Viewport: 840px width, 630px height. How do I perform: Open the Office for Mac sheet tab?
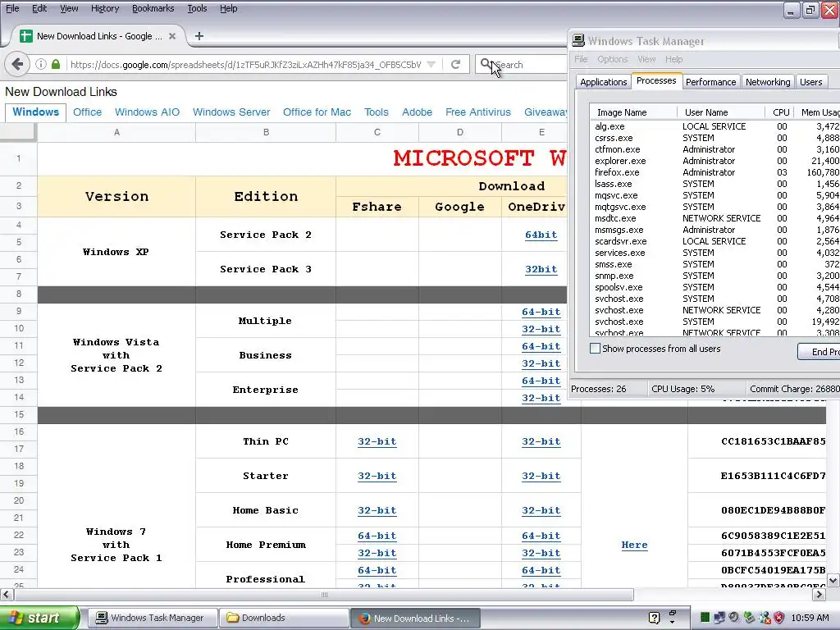[x=317, y=112]
